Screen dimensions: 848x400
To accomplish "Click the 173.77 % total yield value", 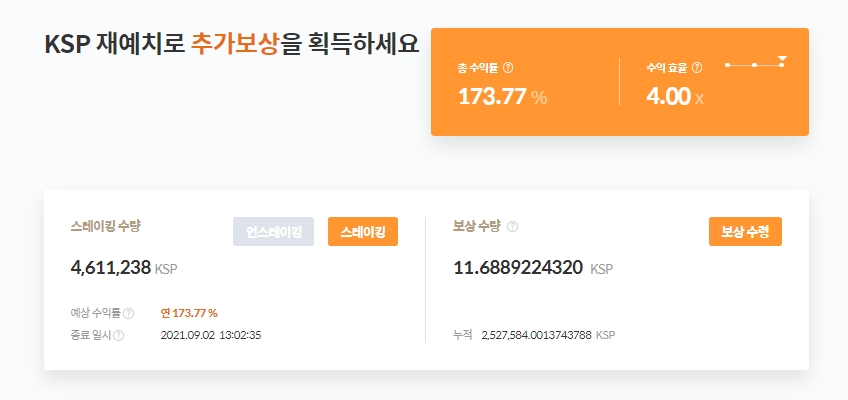I will (502, 97).
